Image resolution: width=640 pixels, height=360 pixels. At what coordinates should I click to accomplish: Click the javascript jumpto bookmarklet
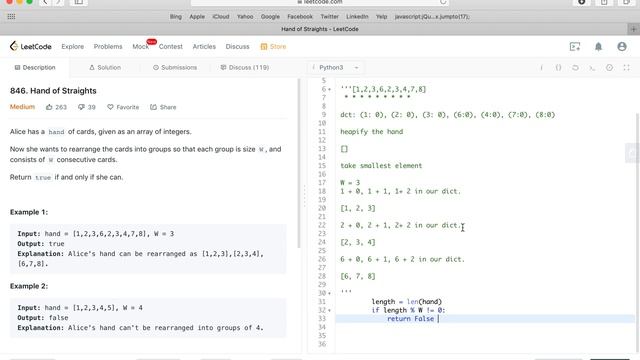[432, 17]
